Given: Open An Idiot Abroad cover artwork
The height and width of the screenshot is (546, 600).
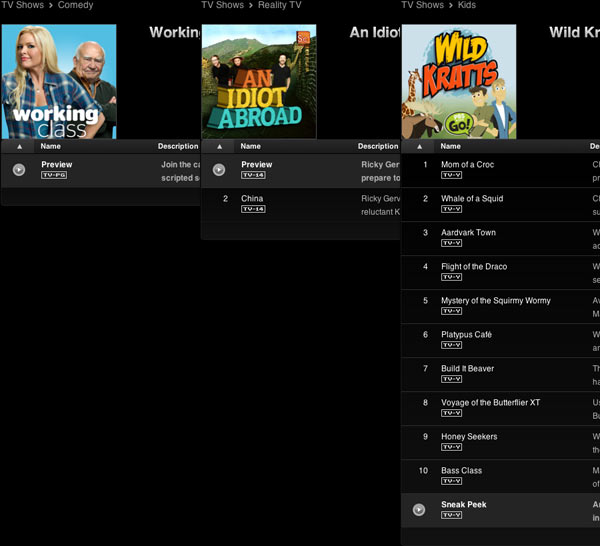Looking at the screenshot, I should 259,82.
